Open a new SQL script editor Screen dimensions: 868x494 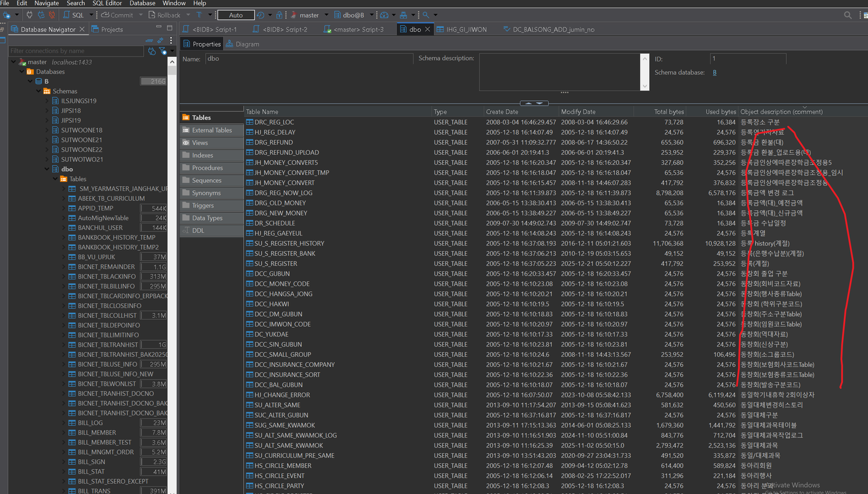tap(74, 15)
